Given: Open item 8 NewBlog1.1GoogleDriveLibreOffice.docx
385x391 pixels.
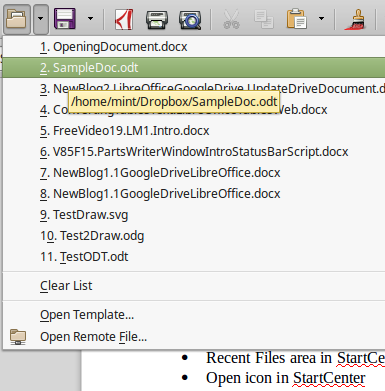Looking at the screenshot, I should [x=194, y=194].
